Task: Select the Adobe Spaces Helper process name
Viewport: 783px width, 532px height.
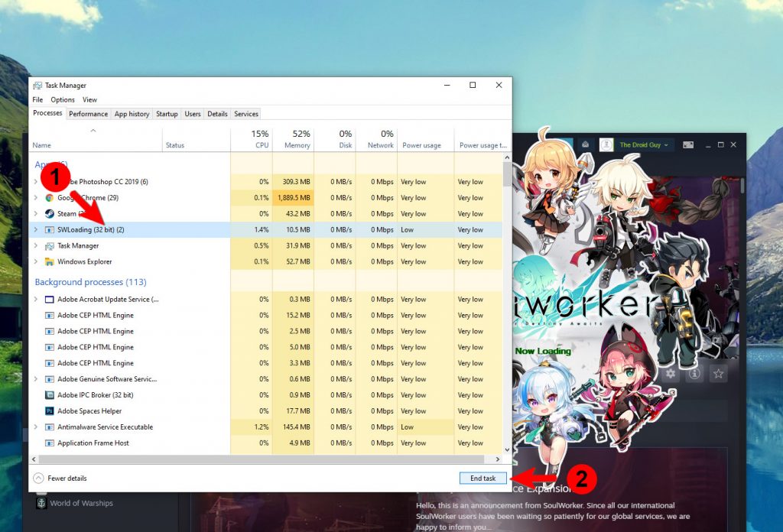Action: [x=89, y=411]
